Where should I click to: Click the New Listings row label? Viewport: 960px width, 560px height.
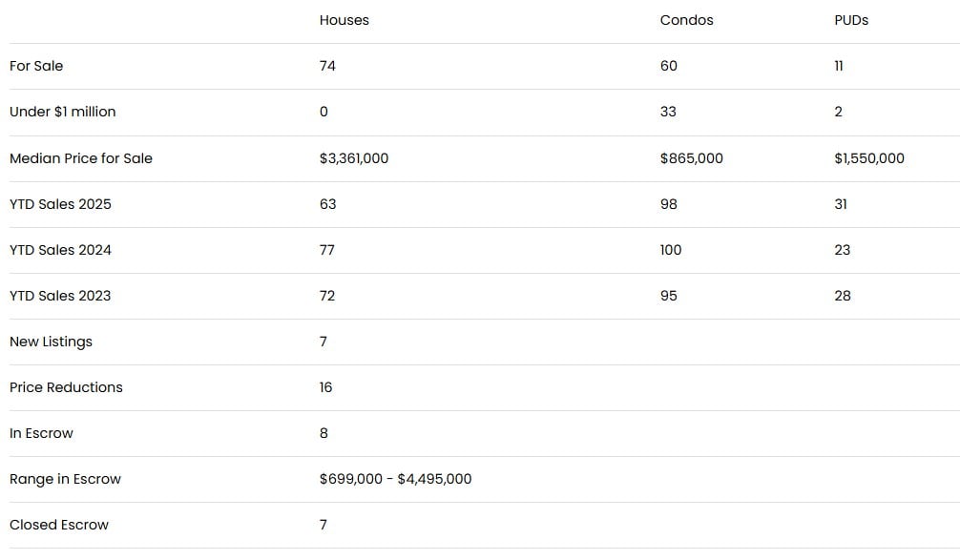click(51, 342)
